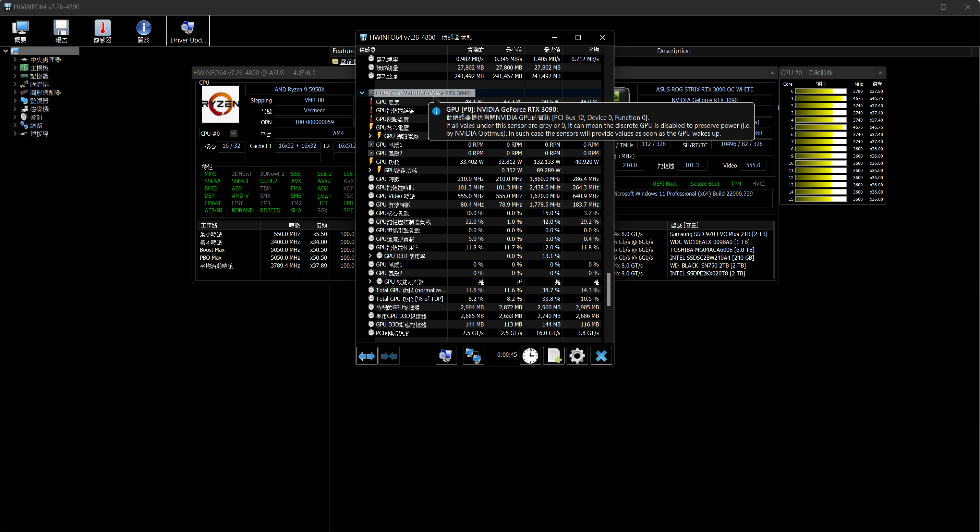Viewport: 980px width, 532px height.
Task: Expand the GPU 效能限制器 row
Action: pos(370,281)
